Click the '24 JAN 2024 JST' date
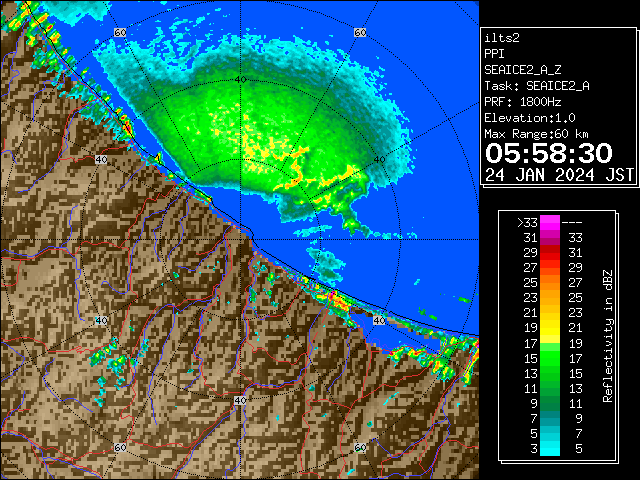640x480 pixels. 560,175
